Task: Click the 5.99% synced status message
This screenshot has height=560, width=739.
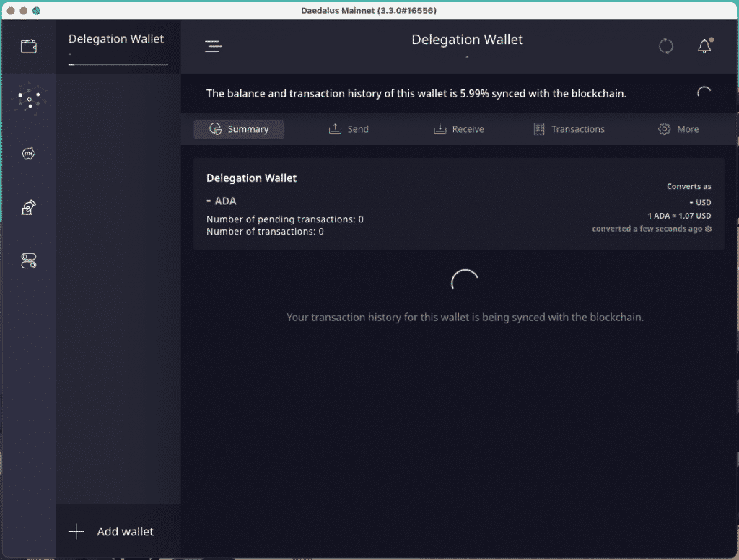Action: click(x=416, y=93)
